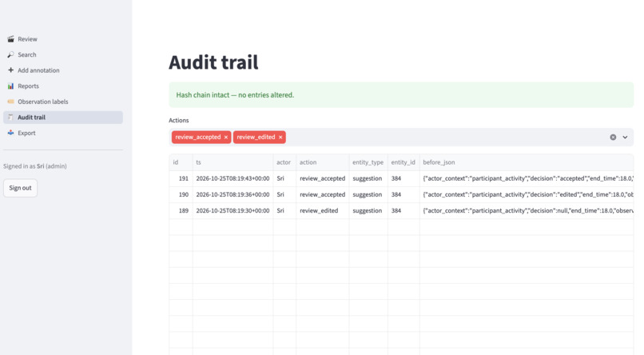The height and width of the screenshot is (355, 644).
Task: Click the plus icon for Add annotation
Action: (x=10, y=70)
